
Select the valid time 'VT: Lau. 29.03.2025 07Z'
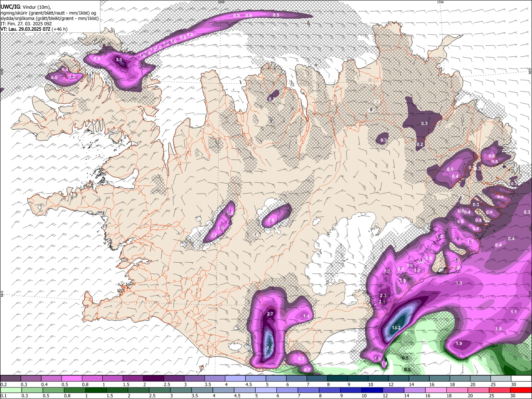[x=26, y=29]
